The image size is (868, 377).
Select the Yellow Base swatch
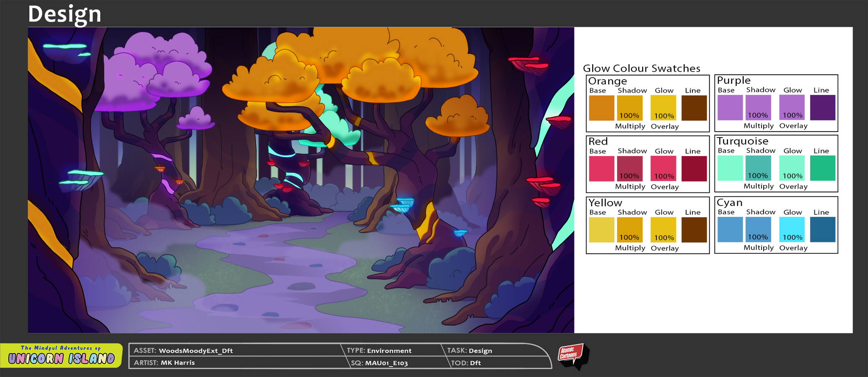point(601,230)
